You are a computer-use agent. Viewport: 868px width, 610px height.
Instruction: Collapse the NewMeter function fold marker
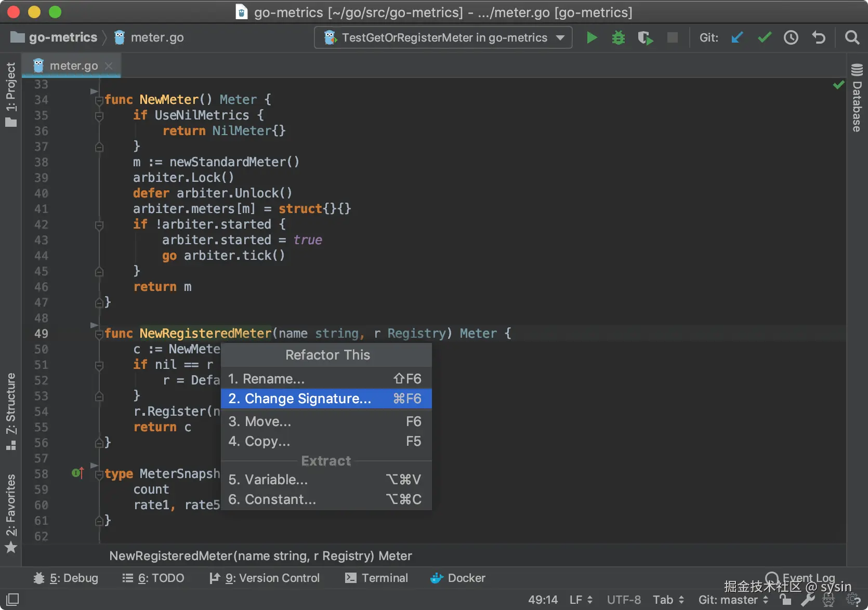click(x=99, y=100)
